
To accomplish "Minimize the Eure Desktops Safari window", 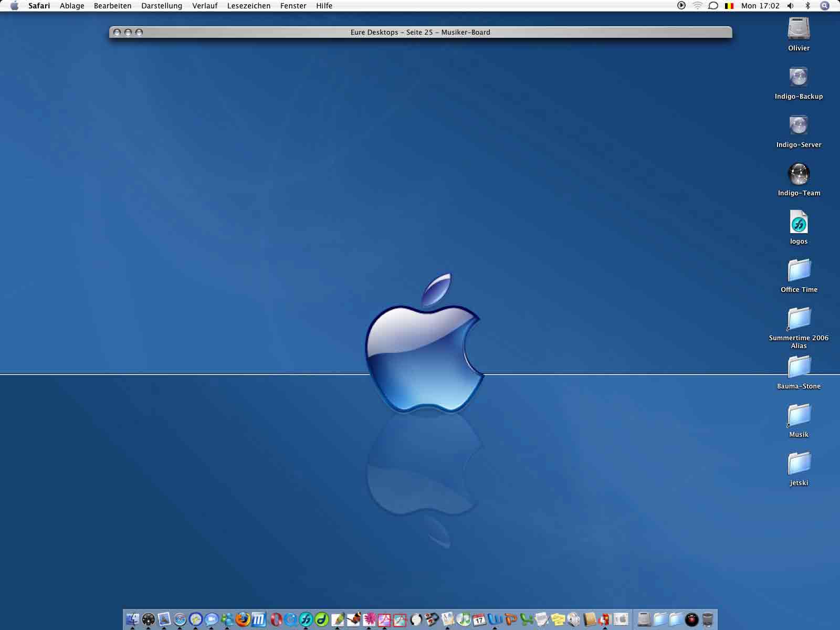I will point(128,33).
